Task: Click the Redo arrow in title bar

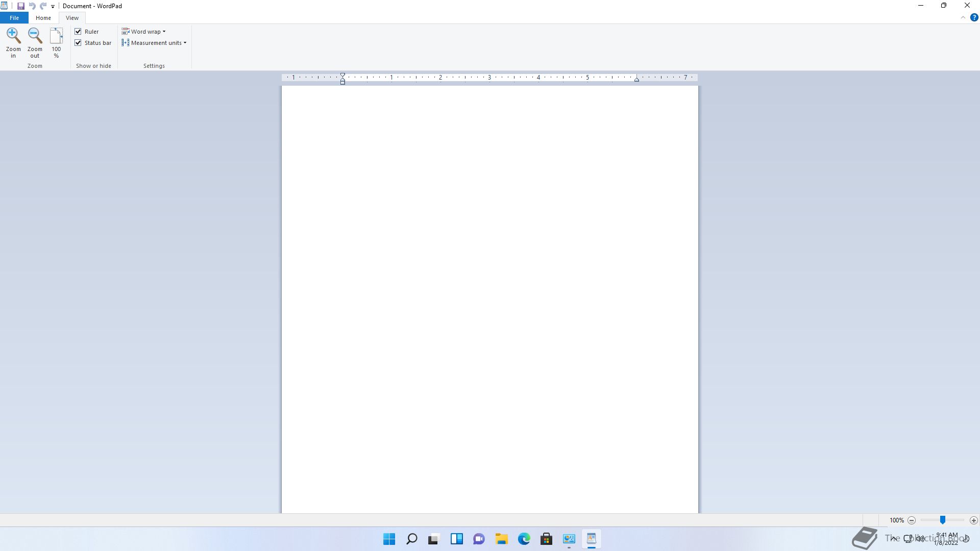Action: 43,6
